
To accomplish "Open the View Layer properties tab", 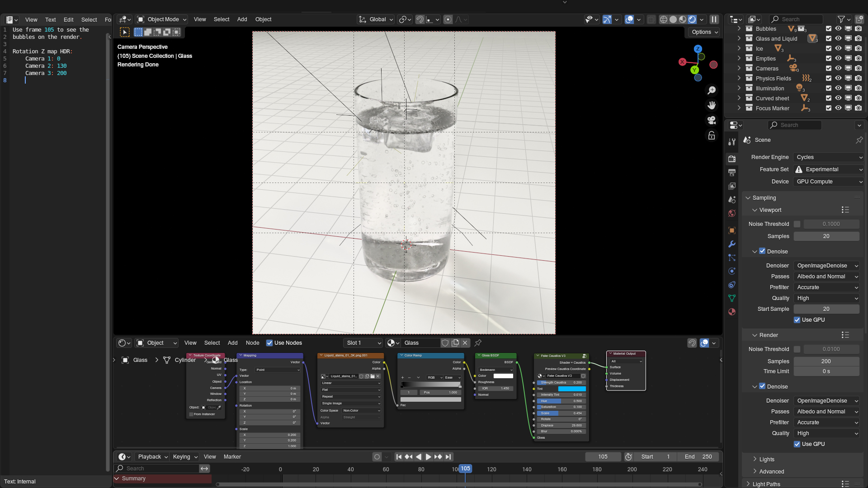I will tap(732, 186).
